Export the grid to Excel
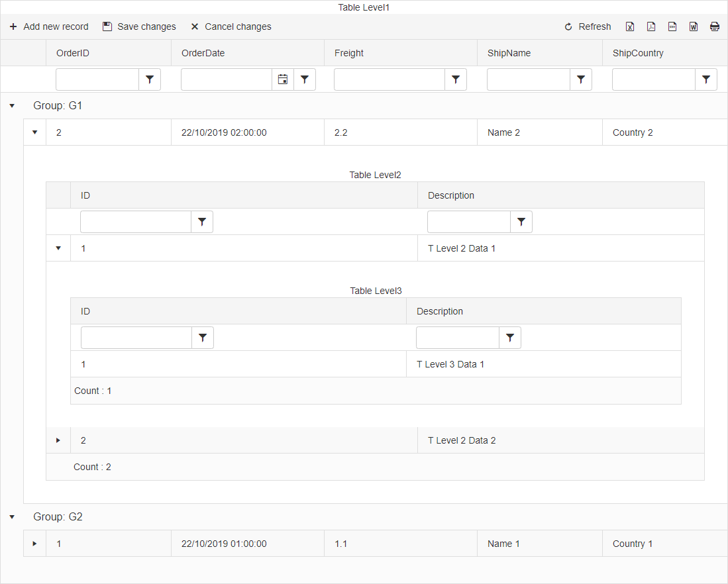Viewport: 728px width, 584px height. click(x=630, y=26)
